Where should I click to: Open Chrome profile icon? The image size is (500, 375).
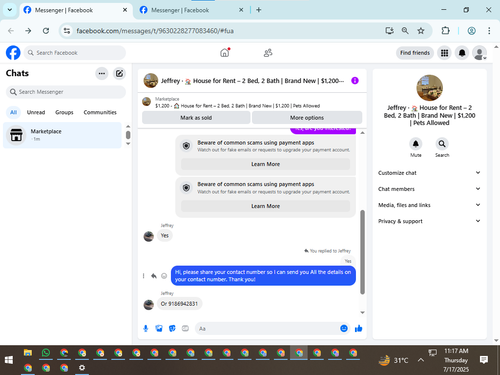click(471, 31)
